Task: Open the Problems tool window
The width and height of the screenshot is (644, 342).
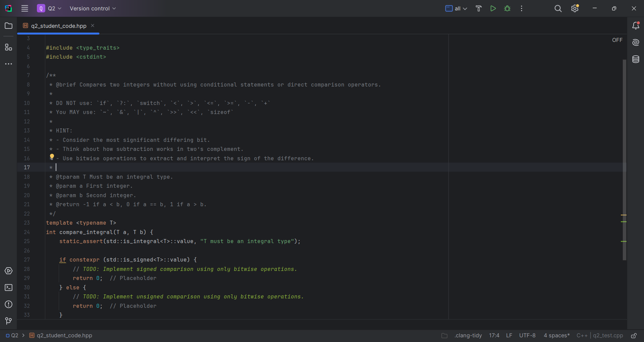Action: (x=8, y=304)
